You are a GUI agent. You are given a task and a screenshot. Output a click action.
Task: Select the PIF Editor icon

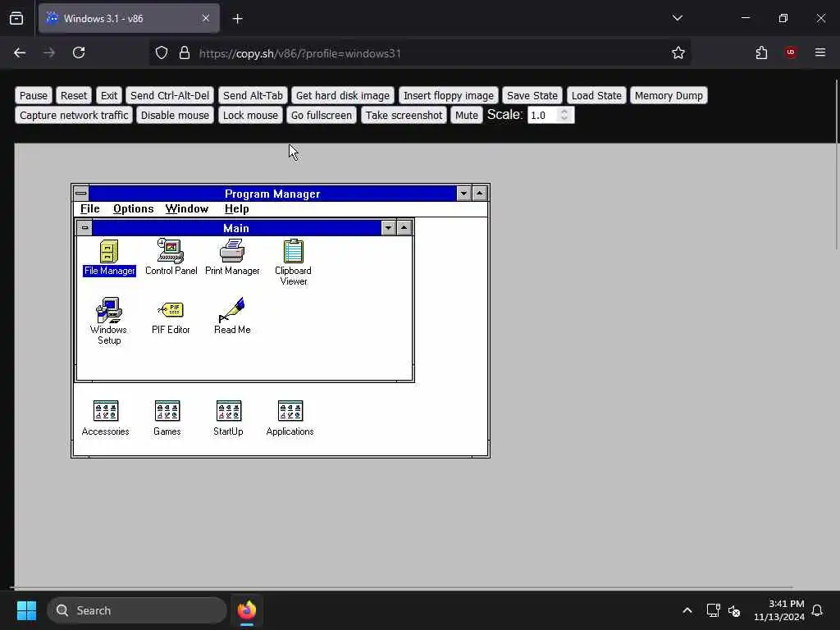tap(171, 317)
